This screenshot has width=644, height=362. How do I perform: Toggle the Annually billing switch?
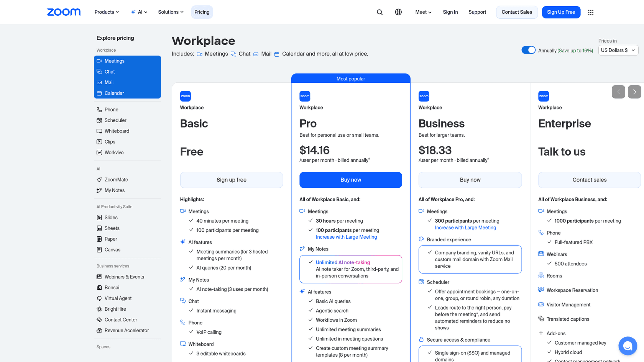(x=528, y=50)
